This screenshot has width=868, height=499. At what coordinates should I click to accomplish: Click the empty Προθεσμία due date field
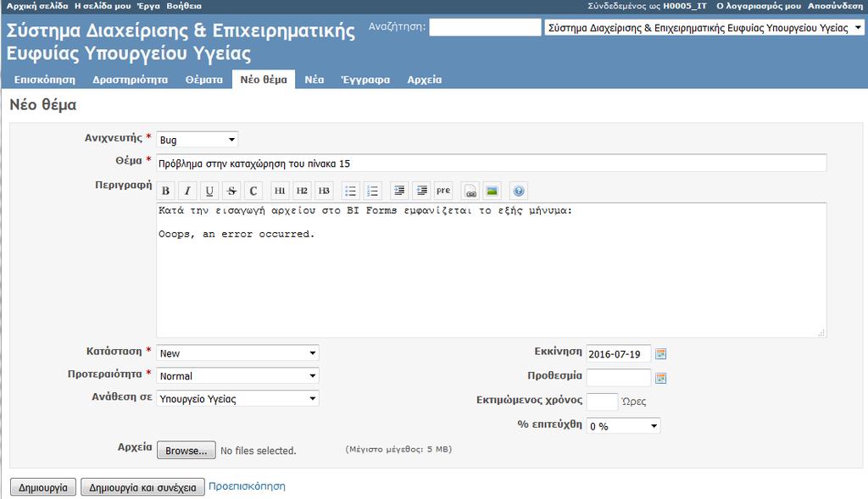coord(618,378)
